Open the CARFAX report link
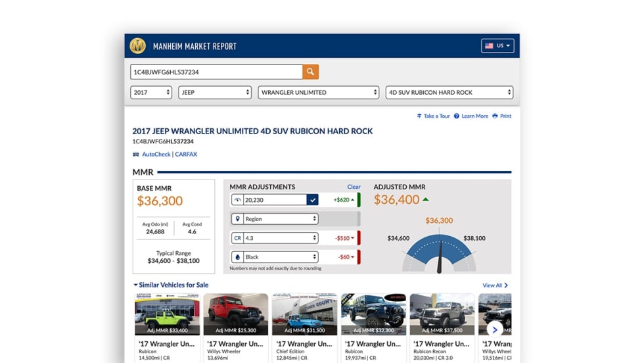Screen dimensions: 644x363 tap(186, 155)
